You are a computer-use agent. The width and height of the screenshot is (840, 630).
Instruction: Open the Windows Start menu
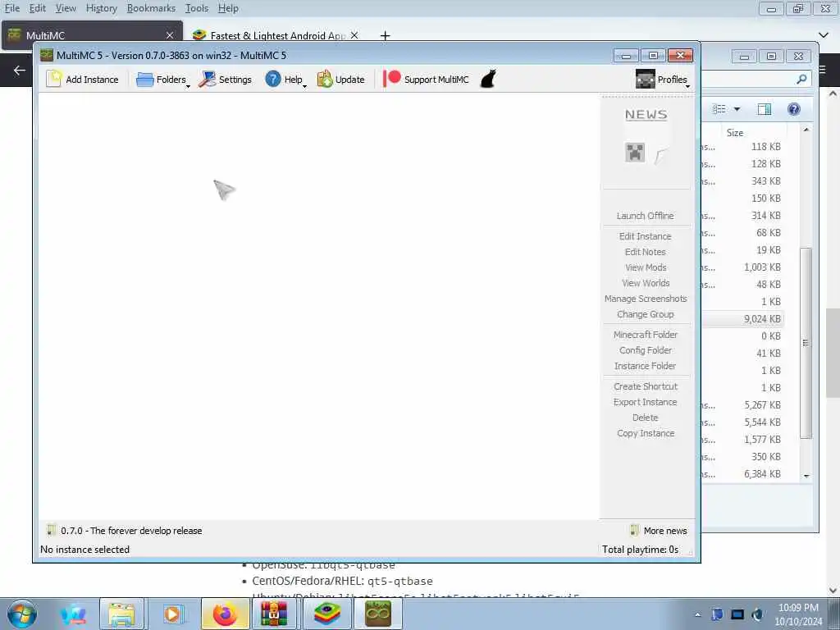(22, 614)
